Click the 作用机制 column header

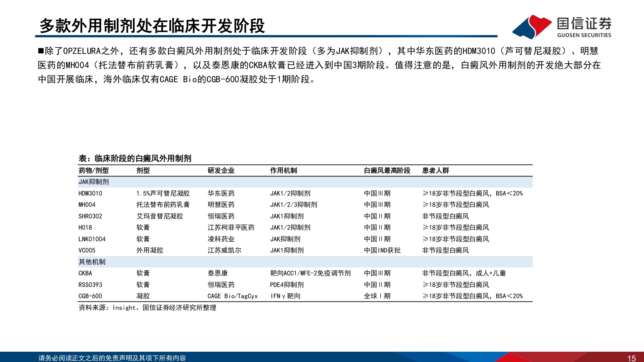pyautogui.click(x=283, y=171)
